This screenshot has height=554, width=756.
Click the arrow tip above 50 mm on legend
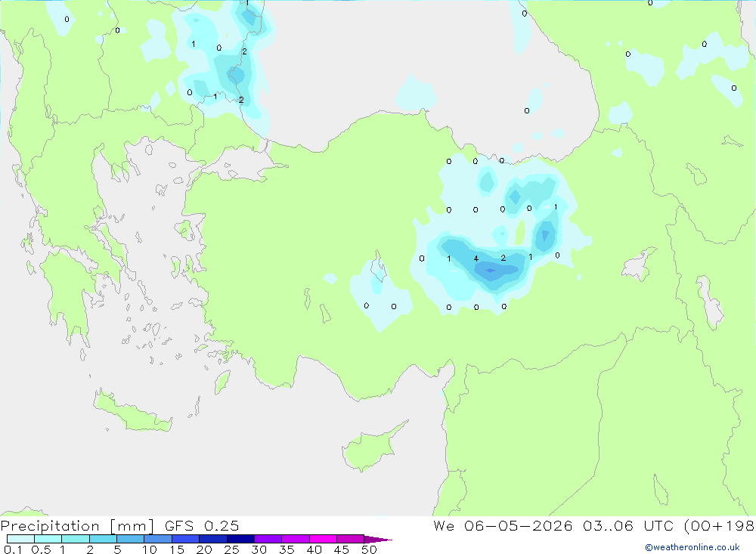379,540
